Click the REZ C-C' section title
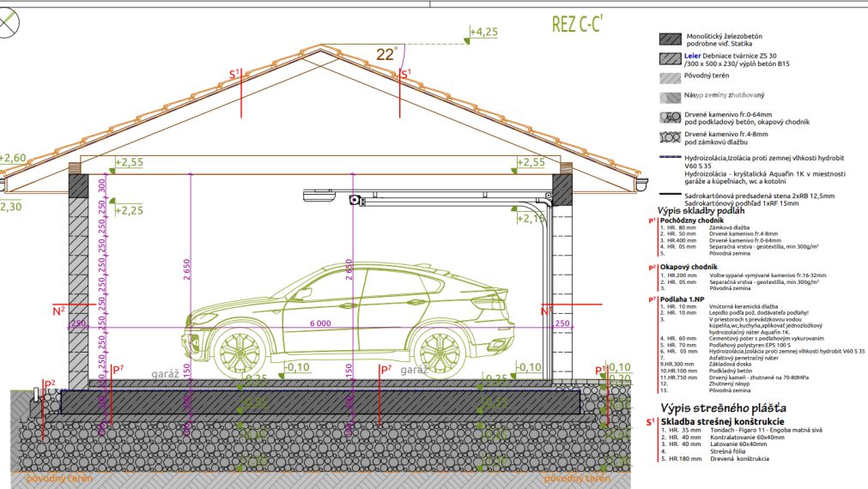Image resolution: width=868 pixels, height=489 pixels. point(577,24)
